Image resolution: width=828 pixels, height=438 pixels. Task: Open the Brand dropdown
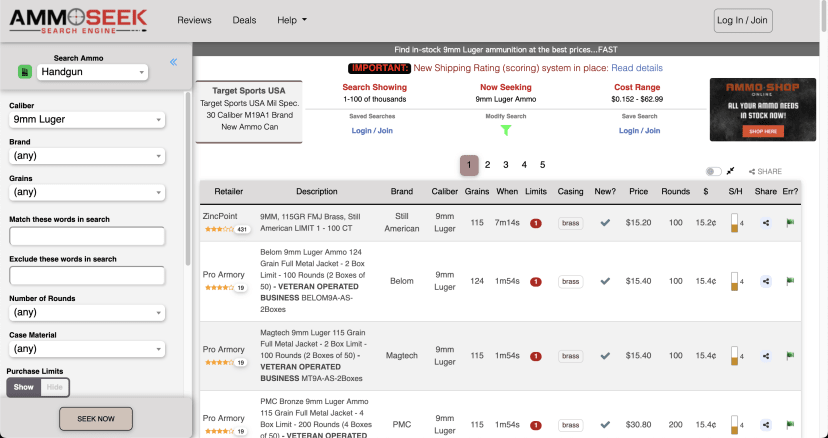coord(87,156)
